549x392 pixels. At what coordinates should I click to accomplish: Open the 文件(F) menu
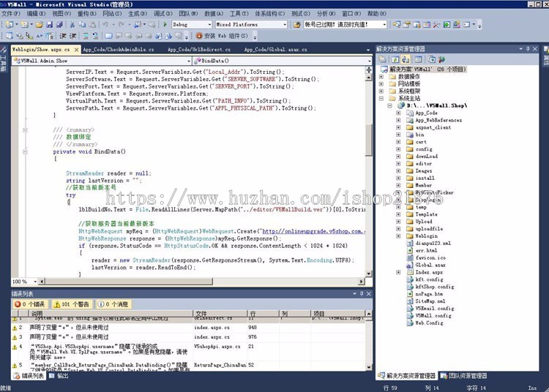coord(11,14)
